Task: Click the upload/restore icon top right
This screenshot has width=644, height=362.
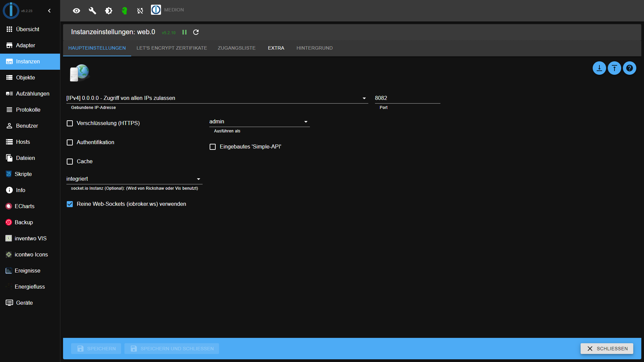Action: coord(615,68)
